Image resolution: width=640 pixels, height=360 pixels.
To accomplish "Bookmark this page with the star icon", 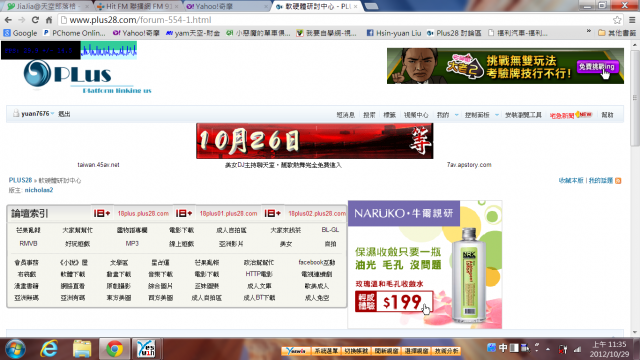I will pos(617,20).
